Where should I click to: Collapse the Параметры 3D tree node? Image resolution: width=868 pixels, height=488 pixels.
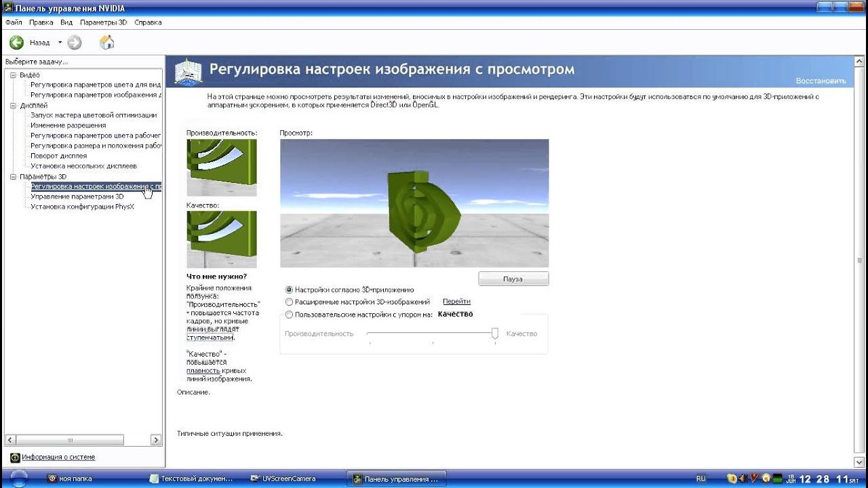(13, 177)
